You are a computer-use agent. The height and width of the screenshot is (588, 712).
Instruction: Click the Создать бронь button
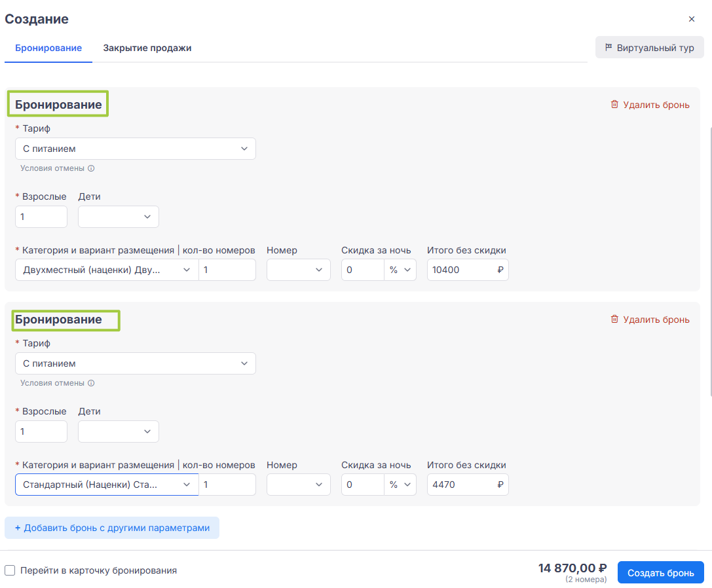click(x=660, y=573)
